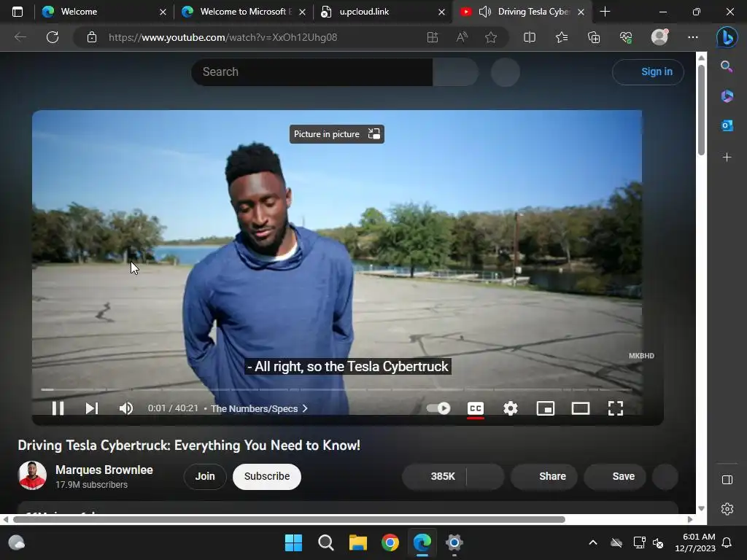Open the Settings app in taskbar
747x560 pixels.
coord(454,542)
